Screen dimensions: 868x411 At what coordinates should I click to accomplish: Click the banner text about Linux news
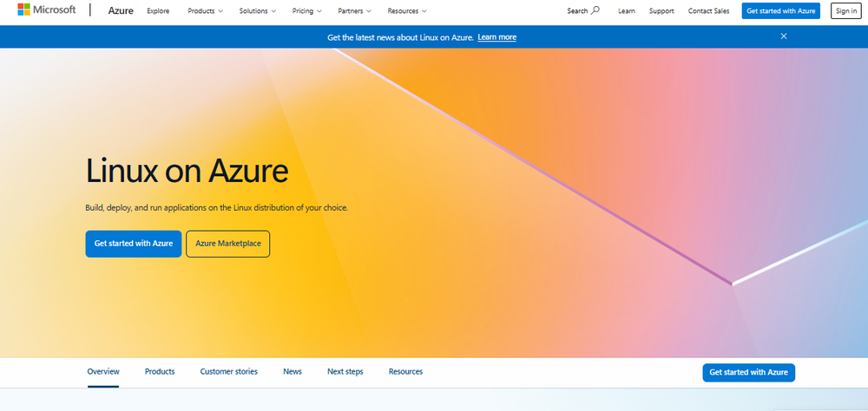pos(400,37)
